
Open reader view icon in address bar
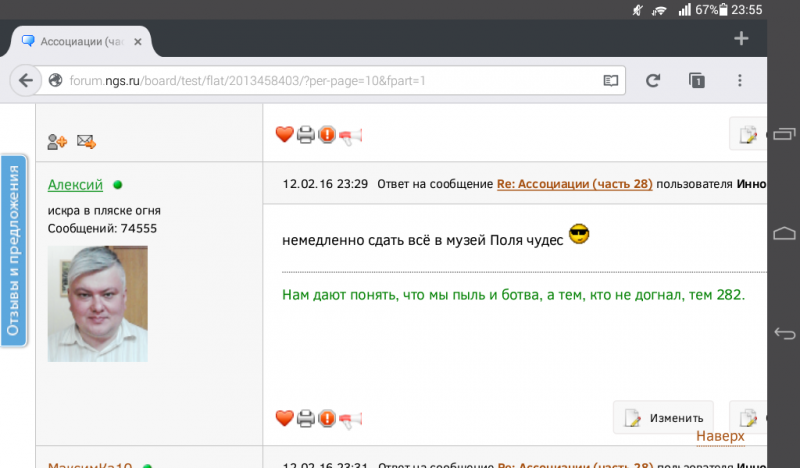pyautogui.click(x=610, y=80)
